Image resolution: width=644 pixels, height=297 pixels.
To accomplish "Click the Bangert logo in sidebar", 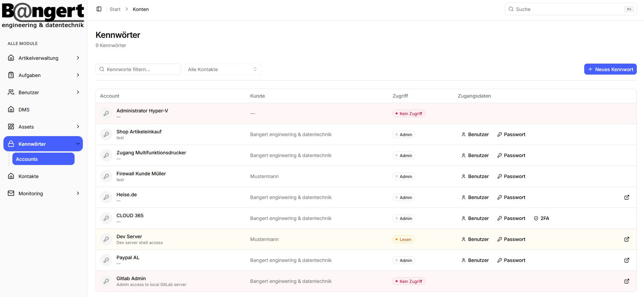I will coord(43,15).
